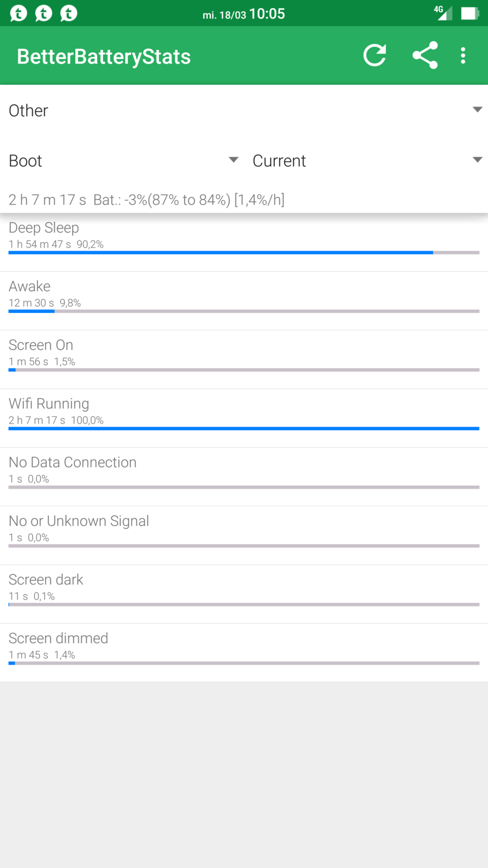488x868 pixels.
Task: Tap the first Tumblr notification icon
Action: [x=18, y=13]
